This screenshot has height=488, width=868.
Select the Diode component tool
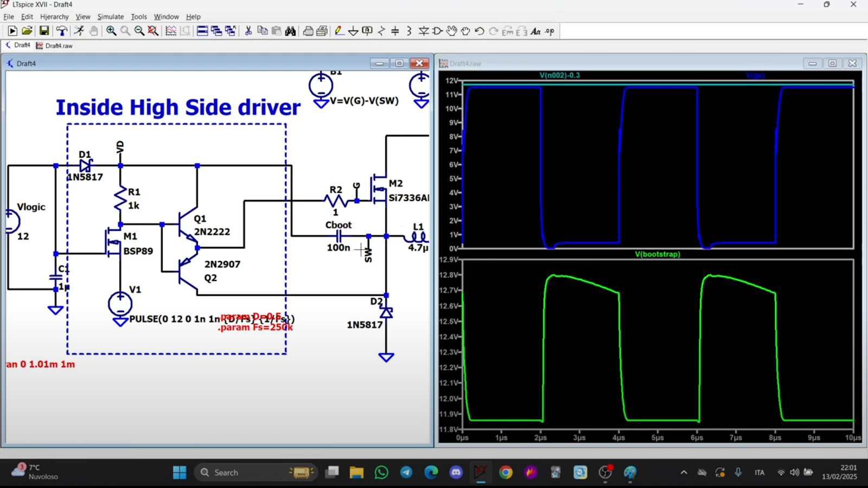(x=424, y=31)
